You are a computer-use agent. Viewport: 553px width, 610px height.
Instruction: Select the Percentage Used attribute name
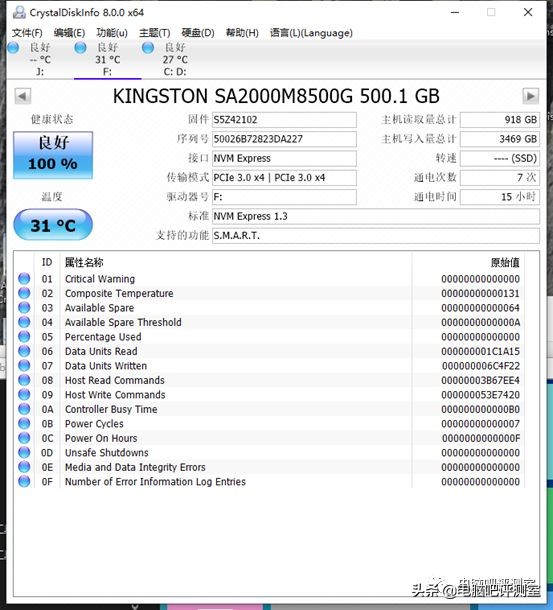pos(103,337)
